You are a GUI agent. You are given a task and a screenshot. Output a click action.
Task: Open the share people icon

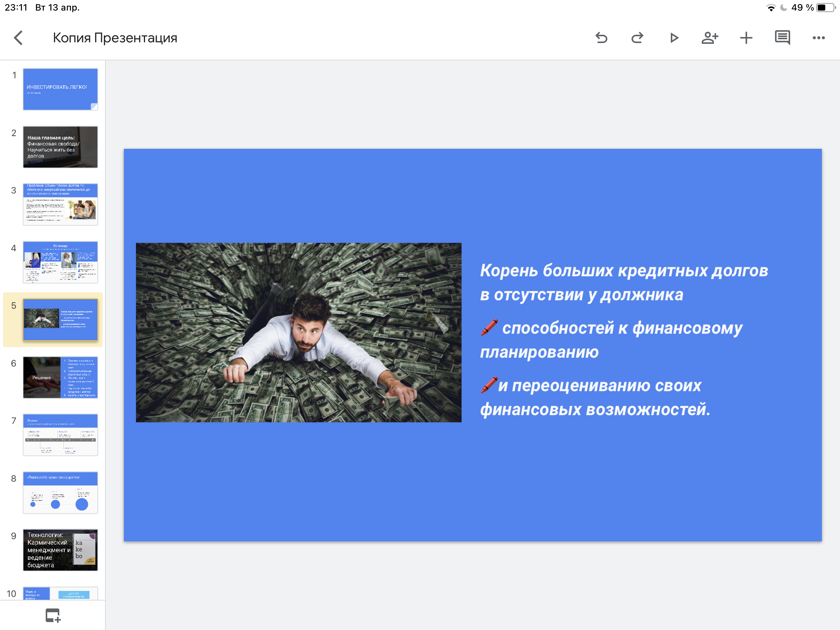tap(709, 38)
